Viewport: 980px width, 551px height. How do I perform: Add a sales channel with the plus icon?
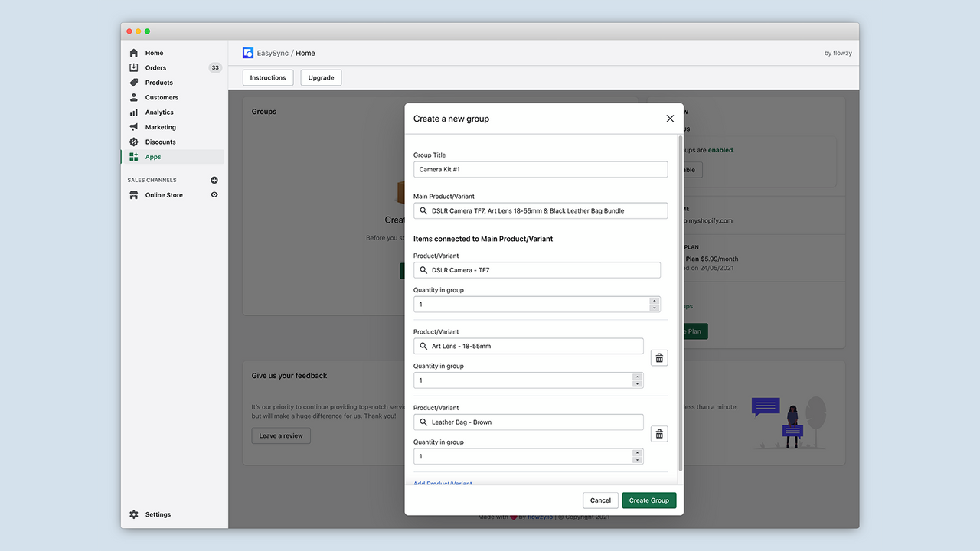click(214, 180)
